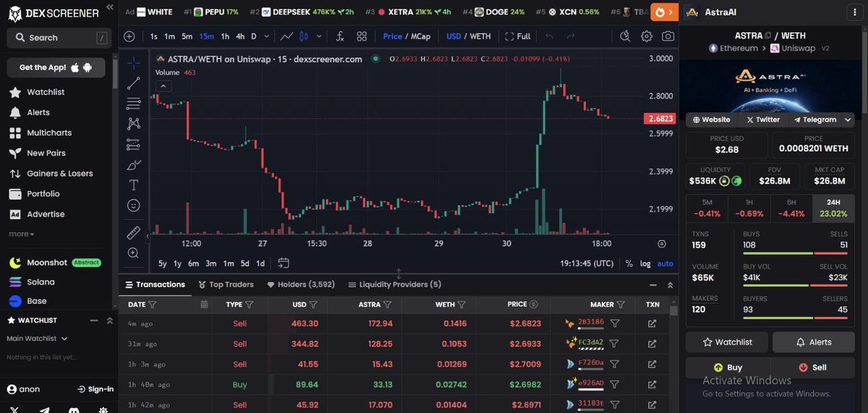Screen dimensions: 868x413
Task: Select the trend line drawing tool
Action: point(134,83)
